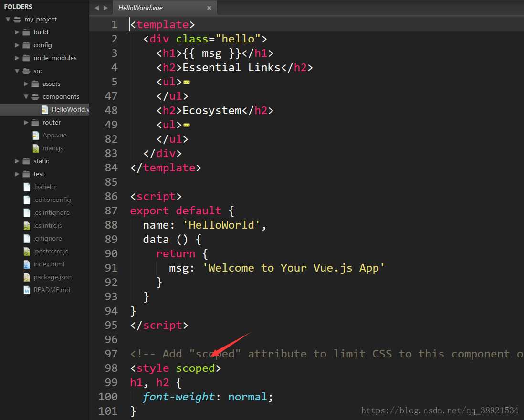Unfold the collapsed ul block on line 5
Image resolution: width=524 pixels, height=420 pixels.
(187, 82)
